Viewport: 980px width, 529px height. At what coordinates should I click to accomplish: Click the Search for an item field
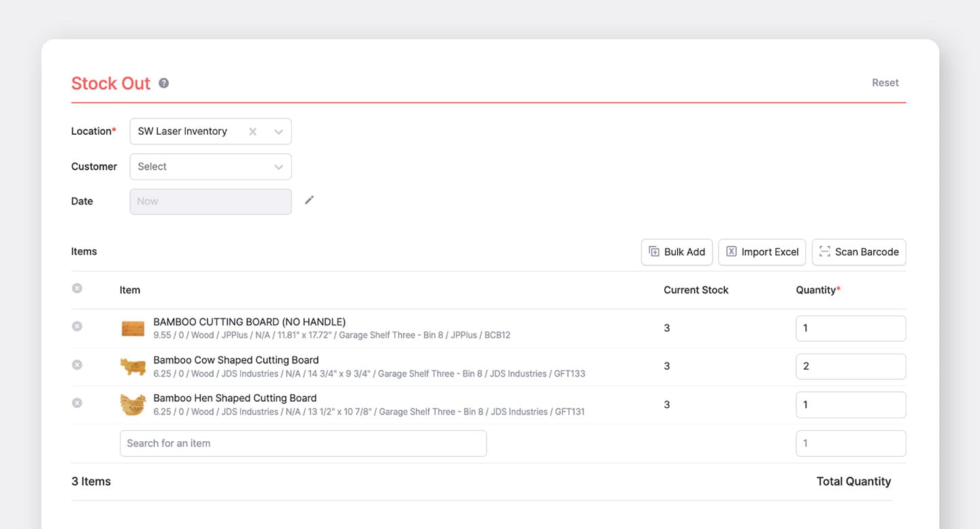[x=303, y=443]
